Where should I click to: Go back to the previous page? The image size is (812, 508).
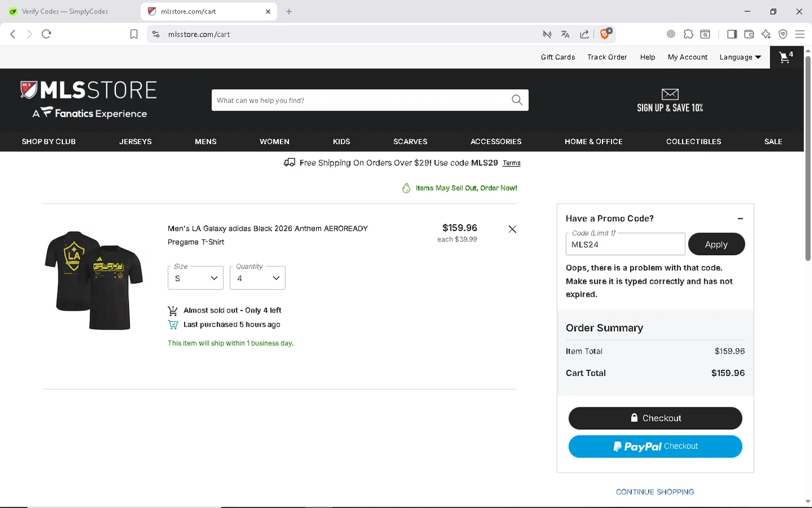[x=13, y=34]
